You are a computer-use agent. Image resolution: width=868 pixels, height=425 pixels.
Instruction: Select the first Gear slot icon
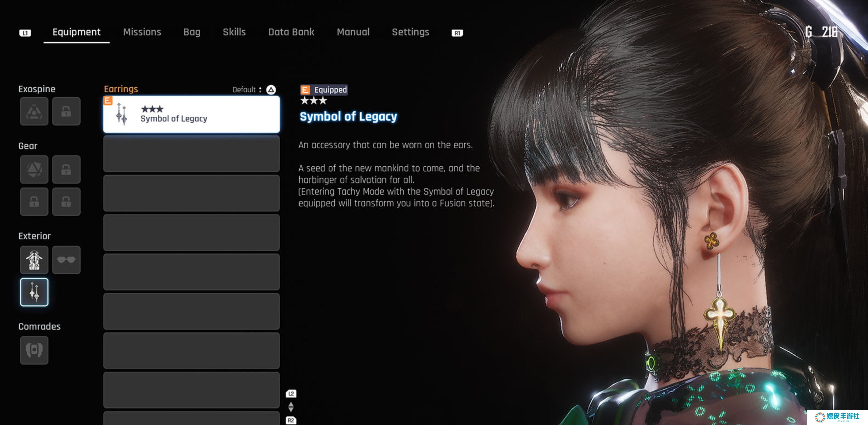click(34, 169)
